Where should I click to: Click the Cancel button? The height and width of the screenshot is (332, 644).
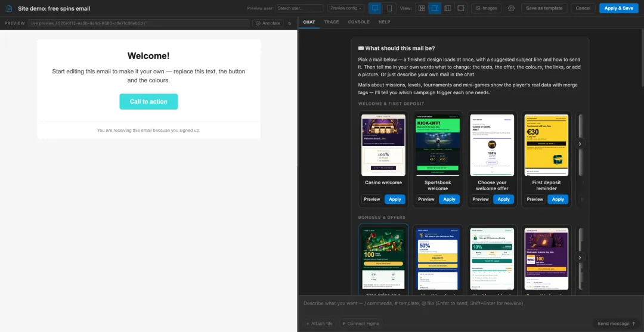(x=583, y=8)
